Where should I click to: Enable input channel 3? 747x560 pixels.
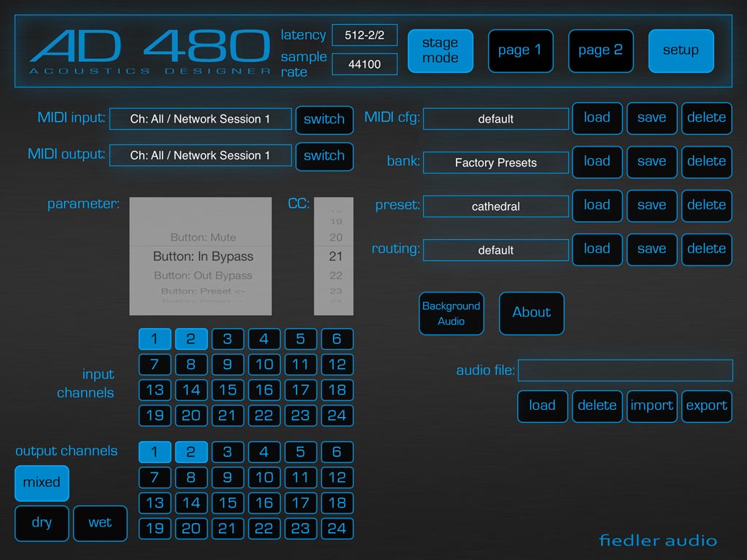point(228,339)
